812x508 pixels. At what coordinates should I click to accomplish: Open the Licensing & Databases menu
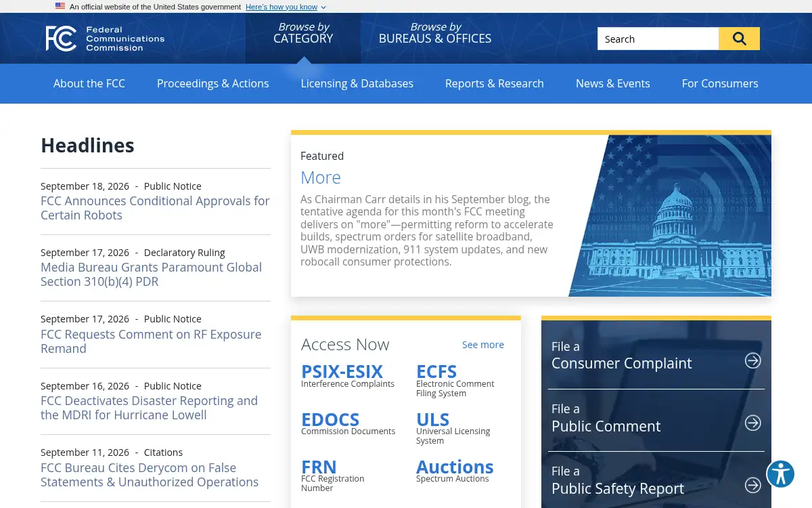click(x=357, y=83)
